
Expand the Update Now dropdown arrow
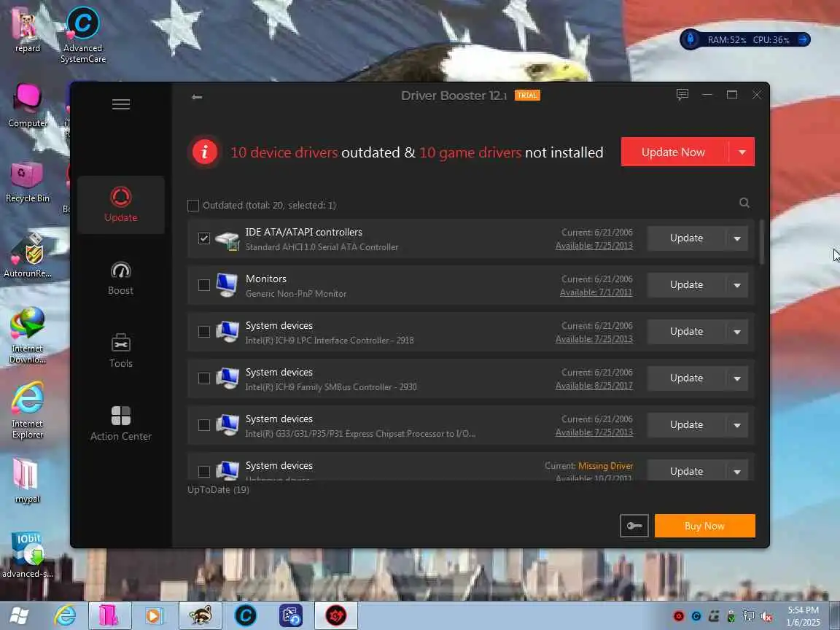point(742,152)
